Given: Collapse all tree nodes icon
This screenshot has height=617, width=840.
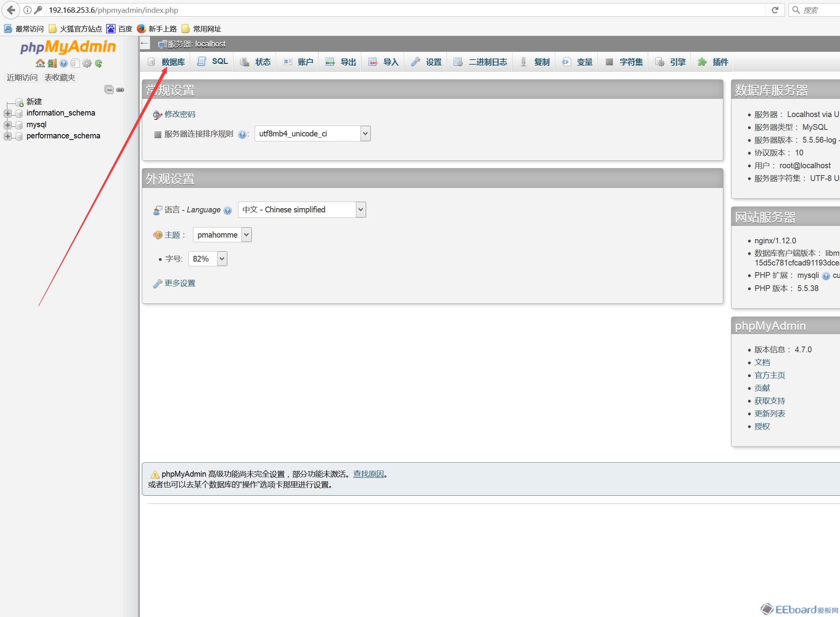Looking at the screenshot, I should click(x=109, y=90).
